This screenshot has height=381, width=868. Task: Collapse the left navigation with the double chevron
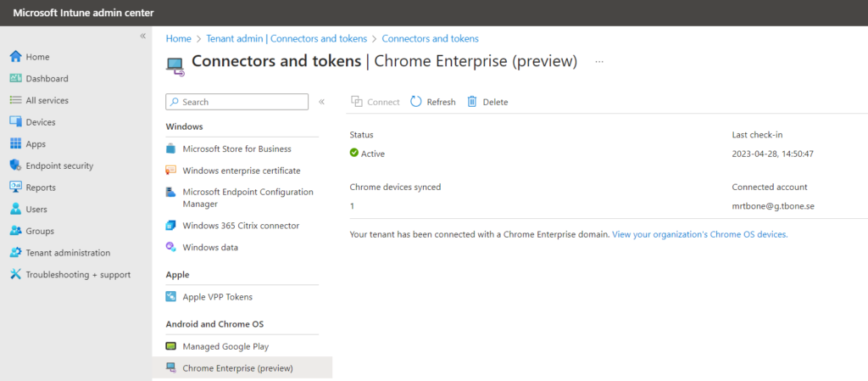pos(142,36)
